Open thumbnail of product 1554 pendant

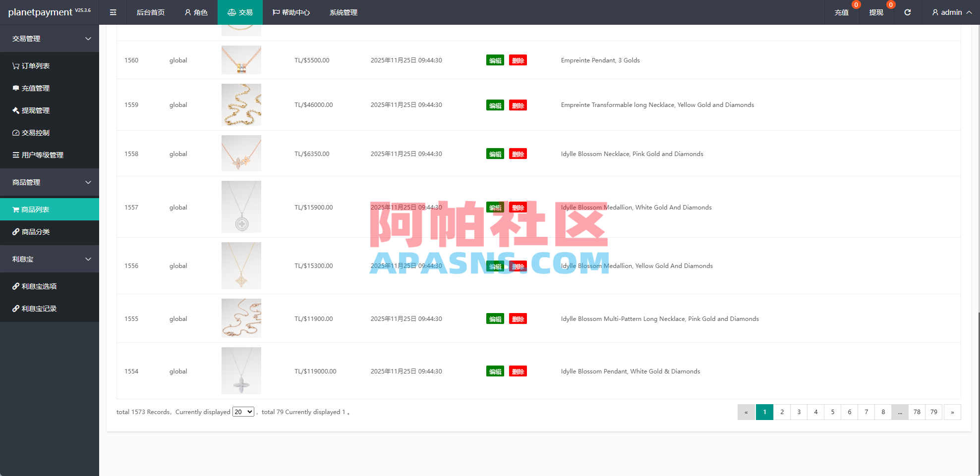[241, 370]
